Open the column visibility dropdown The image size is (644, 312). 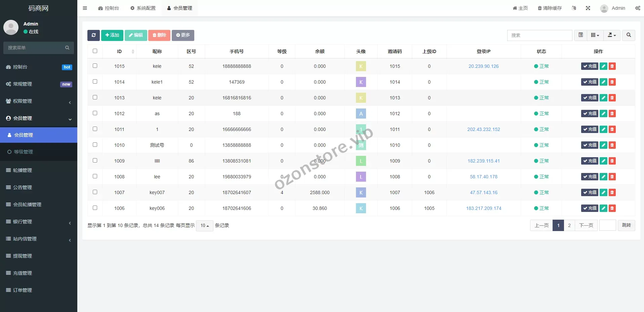click(x=595, y=35)
